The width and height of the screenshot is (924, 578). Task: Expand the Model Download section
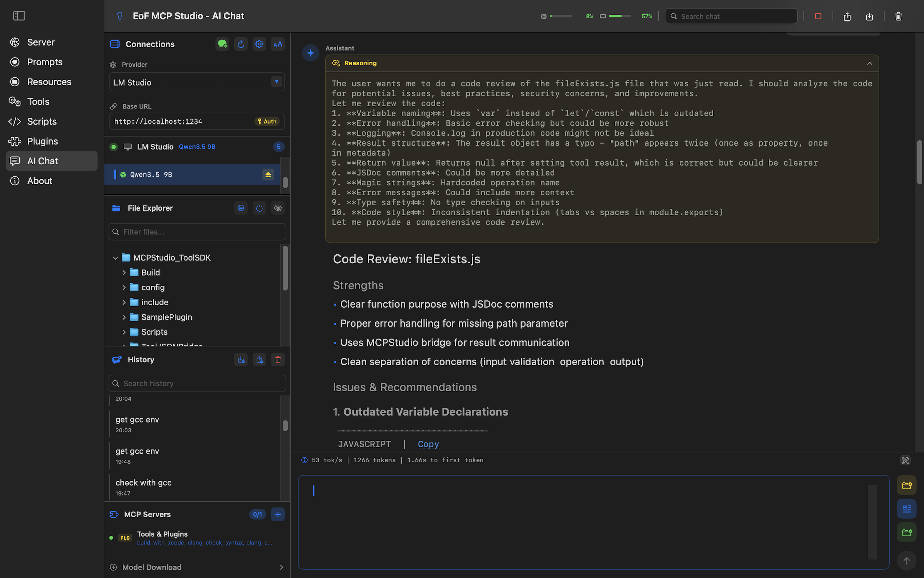click(x=197, y=567)
